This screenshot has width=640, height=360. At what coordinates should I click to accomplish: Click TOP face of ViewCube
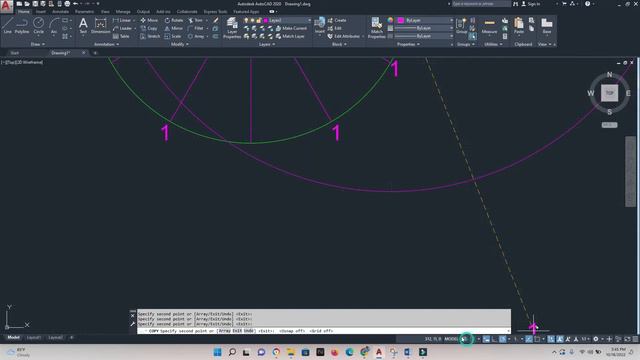pyautogui.click(x=609, y=93)
